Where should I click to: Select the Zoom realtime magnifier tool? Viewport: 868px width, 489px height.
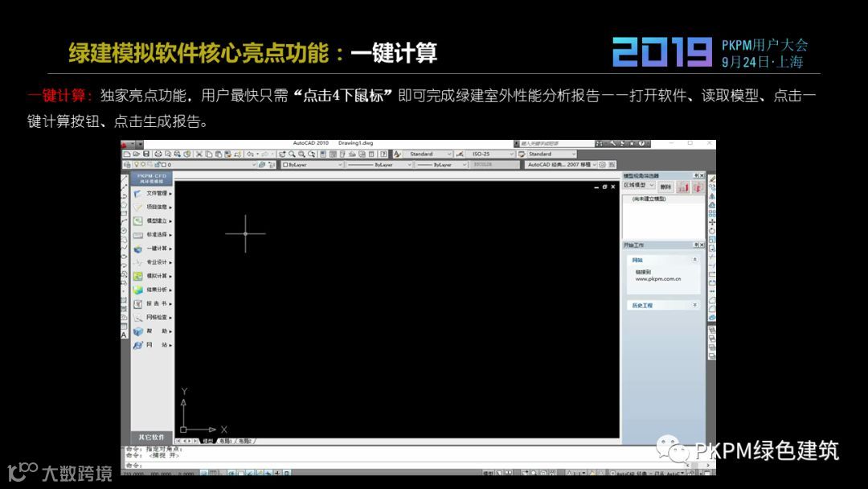[x=292, y=154]
